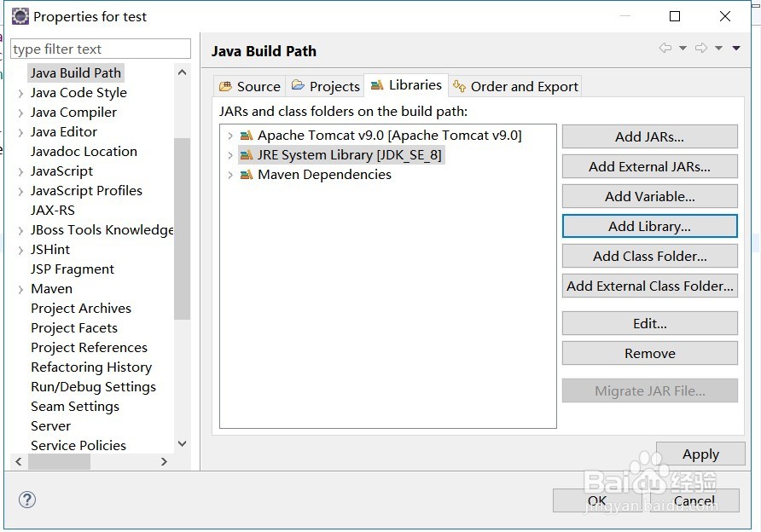The width and height of the screenshot is (761, 532).
Task: Click the help question mark icon
Action: coord(27,500)
